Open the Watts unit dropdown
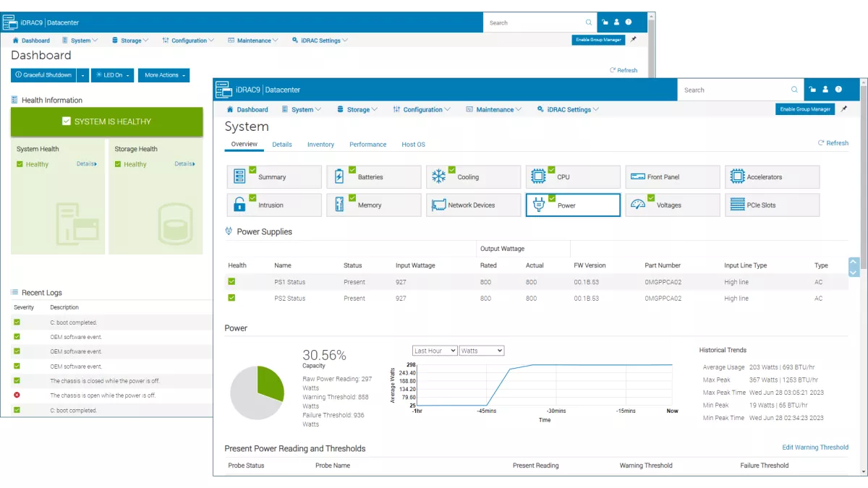Screen dimensions: 868x488 pos(481,351)
